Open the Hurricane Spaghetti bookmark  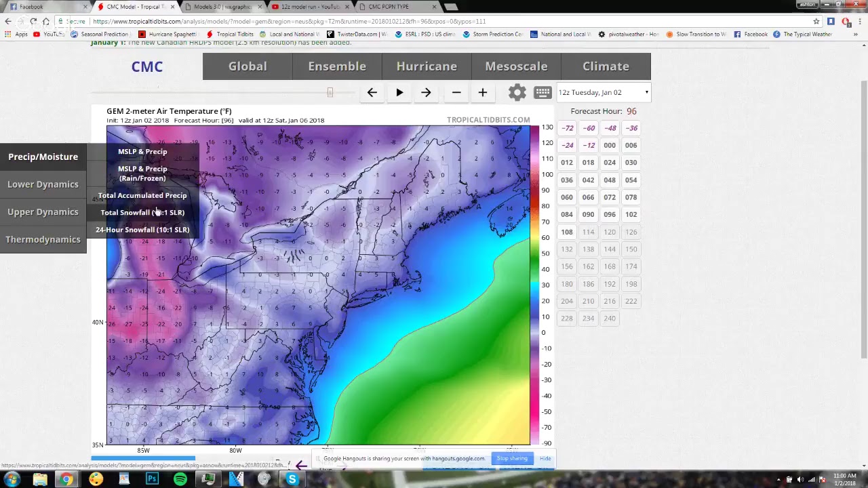(167, 34)
